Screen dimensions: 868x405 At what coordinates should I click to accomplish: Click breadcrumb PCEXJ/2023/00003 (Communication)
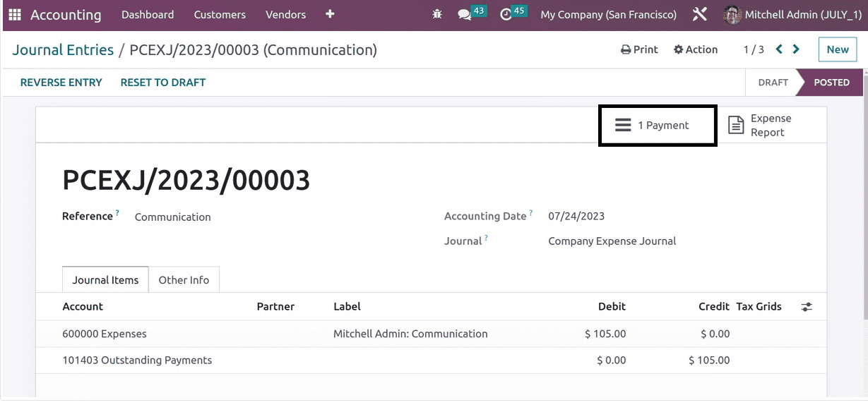coord(253,50)
